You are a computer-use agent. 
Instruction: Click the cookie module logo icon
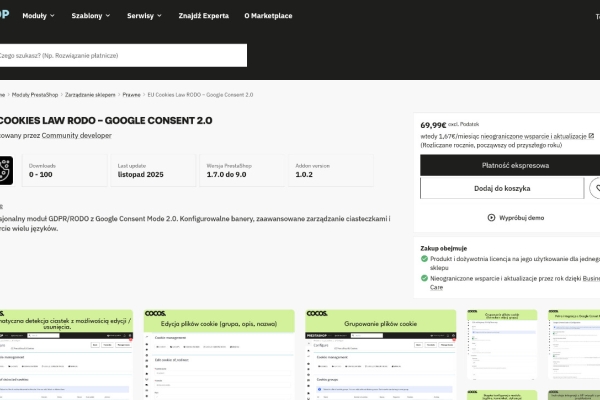coord(6,170)
